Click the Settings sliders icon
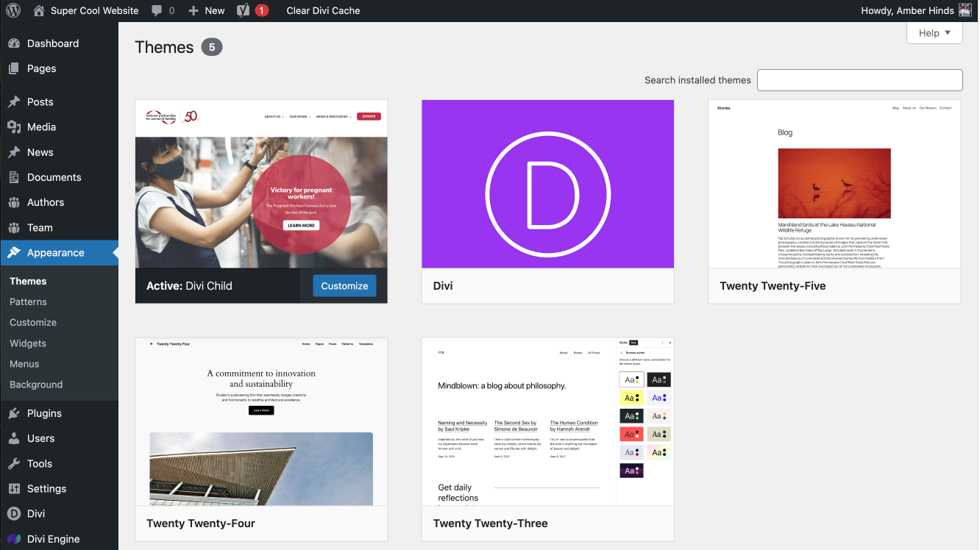This screenshot has width=980, height=550. click(14, 489)
